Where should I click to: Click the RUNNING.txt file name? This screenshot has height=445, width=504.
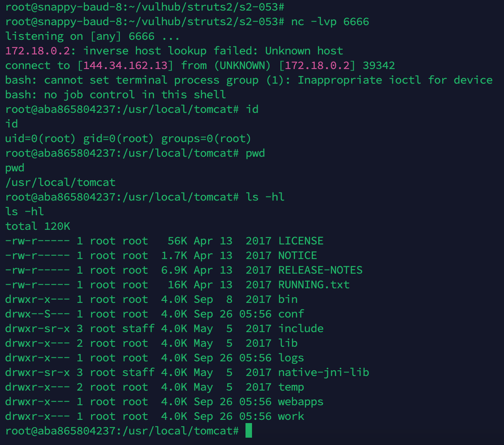[x=314, y=285]
